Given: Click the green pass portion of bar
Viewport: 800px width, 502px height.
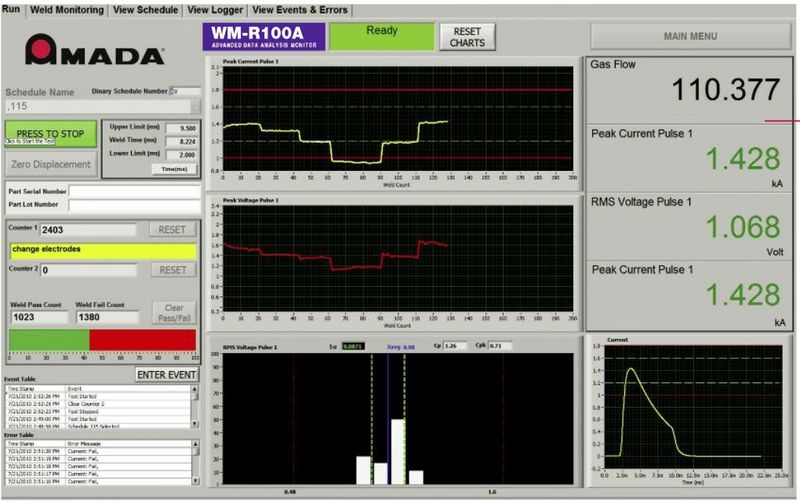Looking at the screenshot, I should click(49, 340).
